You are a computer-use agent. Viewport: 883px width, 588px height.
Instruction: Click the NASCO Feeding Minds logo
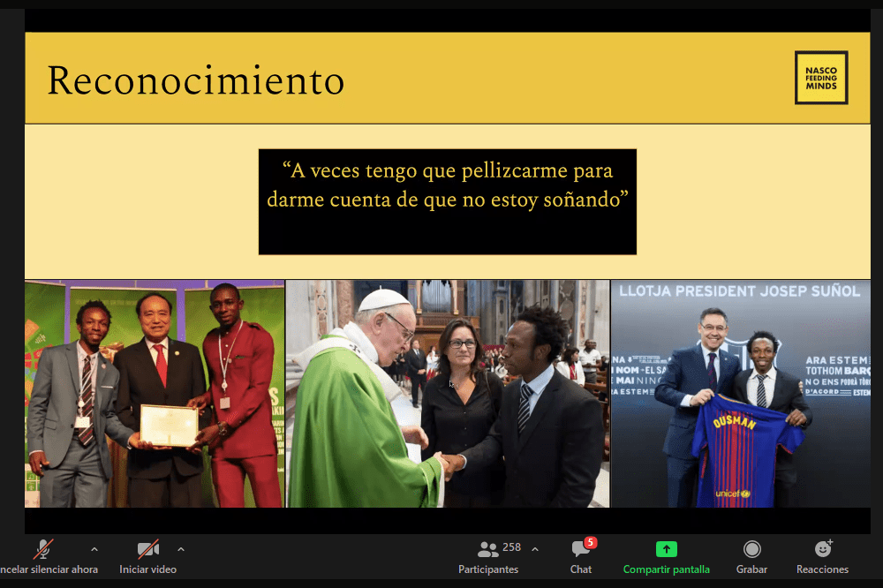coord(821,78)
